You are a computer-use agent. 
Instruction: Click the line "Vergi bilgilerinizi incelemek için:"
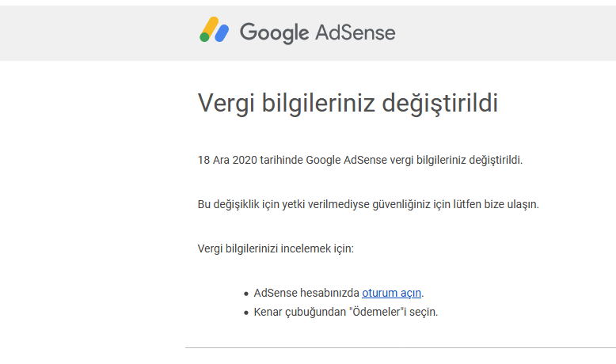(x=276, y=248)
